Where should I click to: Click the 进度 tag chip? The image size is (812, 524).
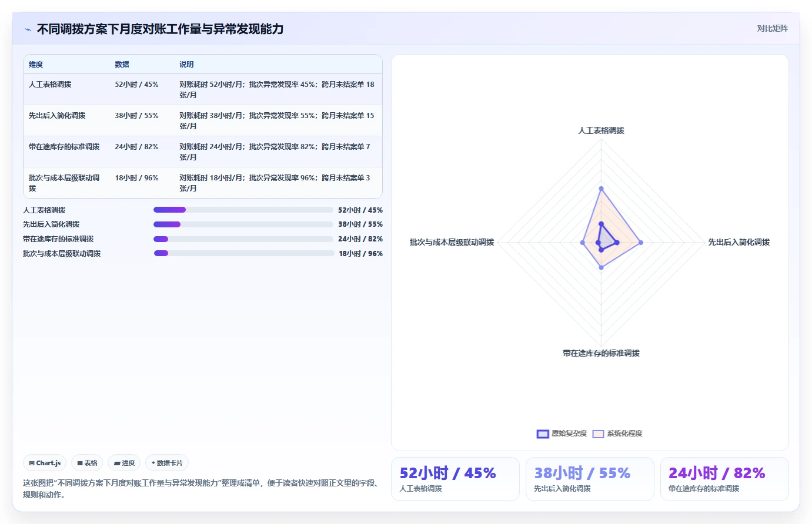[x=124, y=463]
